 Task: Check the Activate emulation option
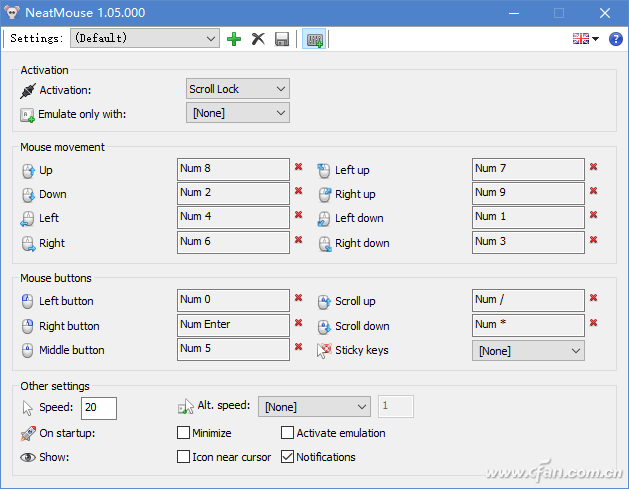[288, 433]
